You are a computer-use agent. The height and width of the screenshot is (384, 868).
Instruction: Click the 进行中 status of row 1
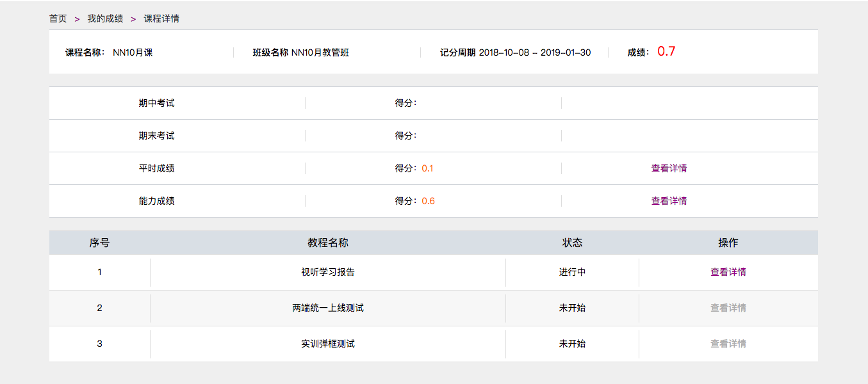[572, 272]
